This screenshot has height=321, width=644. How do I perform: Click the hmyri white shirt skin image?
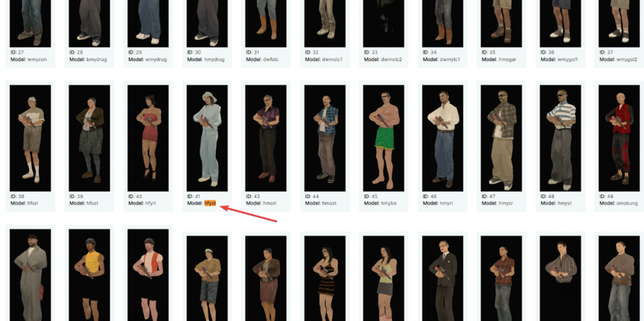[443, 138]
